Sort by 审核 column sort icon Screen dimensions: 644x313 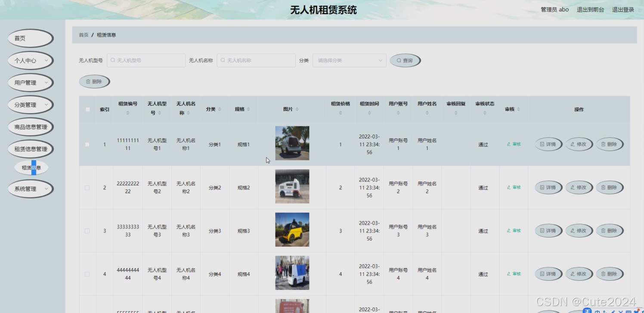[518, 110]
